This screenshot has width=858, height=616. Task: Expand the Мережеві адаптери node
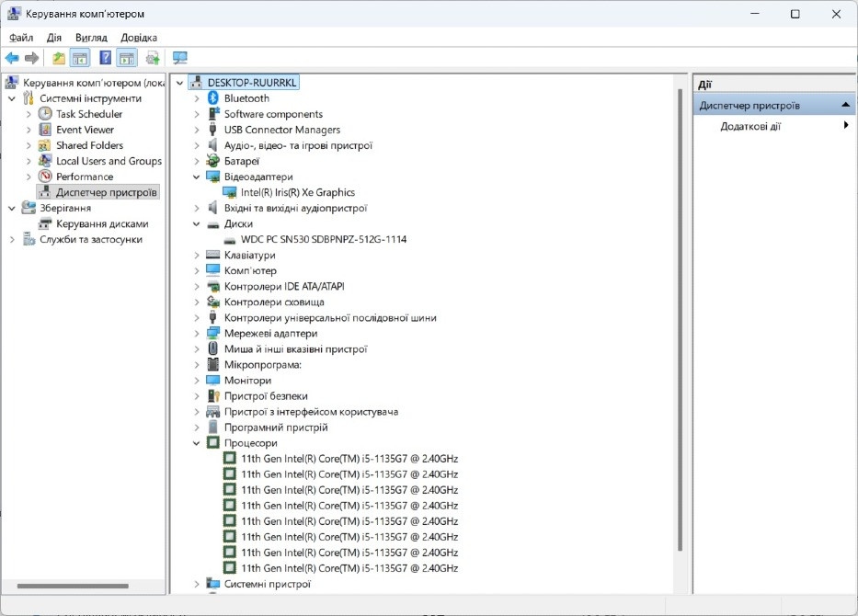tap(197, 334)
